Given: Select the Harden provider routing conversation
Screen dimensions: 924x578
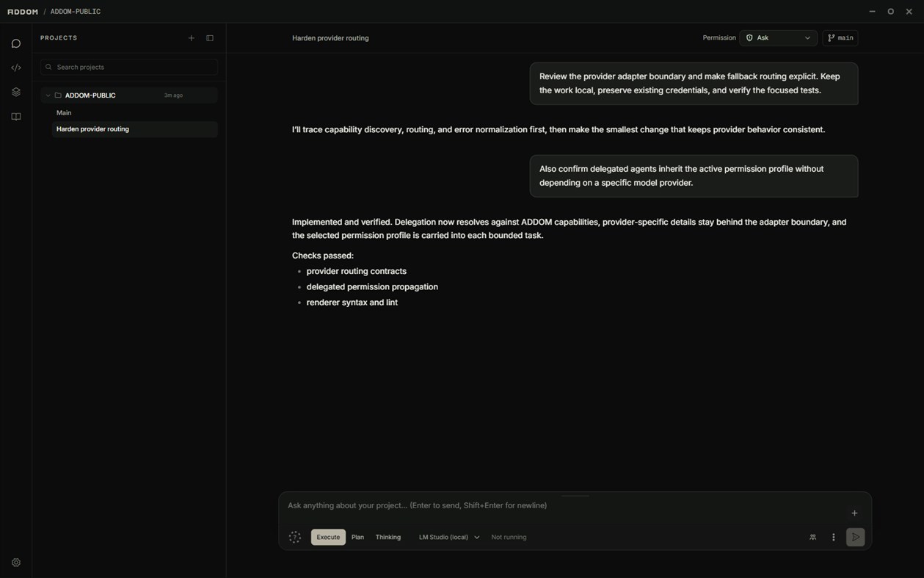Looking at the screenshot, I should (x=134, y=129).
